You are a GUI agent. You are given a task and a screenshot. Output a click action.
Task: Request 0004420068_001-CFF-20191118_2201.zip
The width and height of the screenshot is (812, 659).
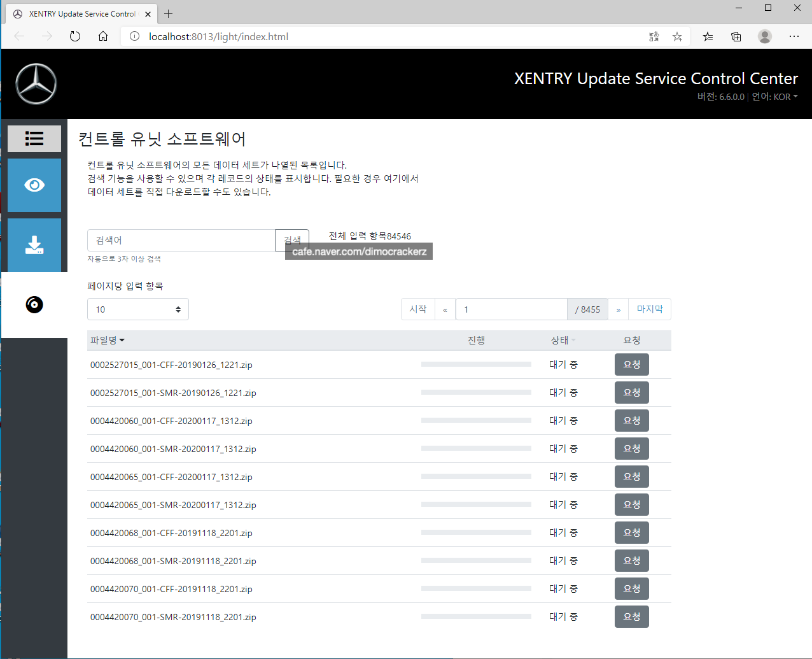pos(632,532)
